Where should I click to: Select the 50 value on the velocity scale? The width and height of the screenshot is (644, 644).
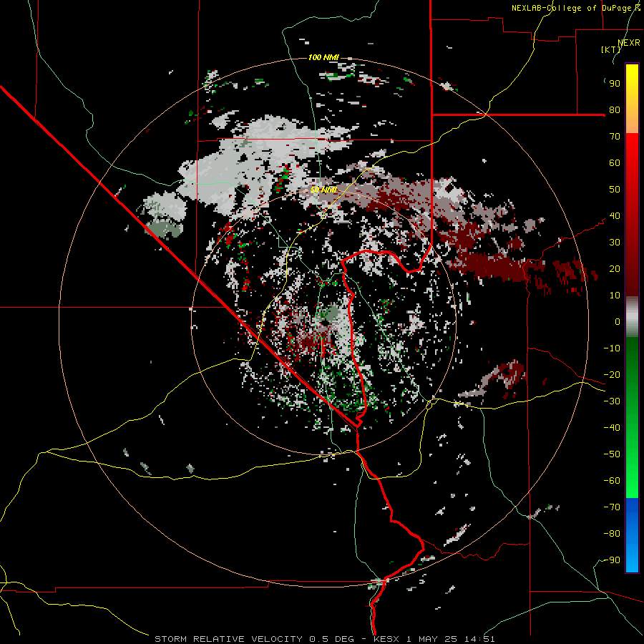[615, 190]
